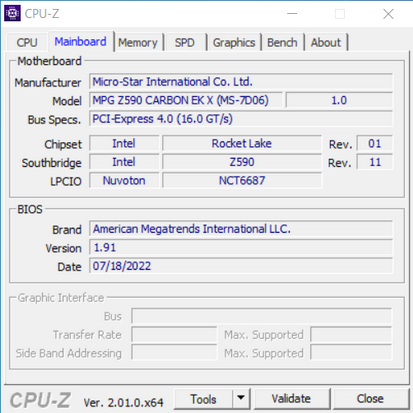Click the motherboard Model field
Viewport: 413px width, 413px height.
pos(186,100)
